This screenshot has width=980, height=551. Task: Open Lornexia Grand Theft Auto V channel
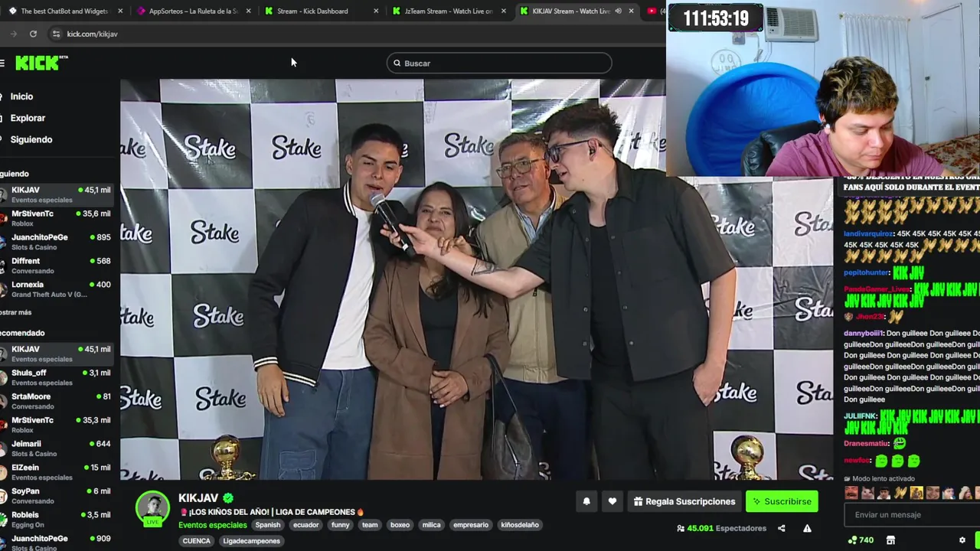click(57, 289)
